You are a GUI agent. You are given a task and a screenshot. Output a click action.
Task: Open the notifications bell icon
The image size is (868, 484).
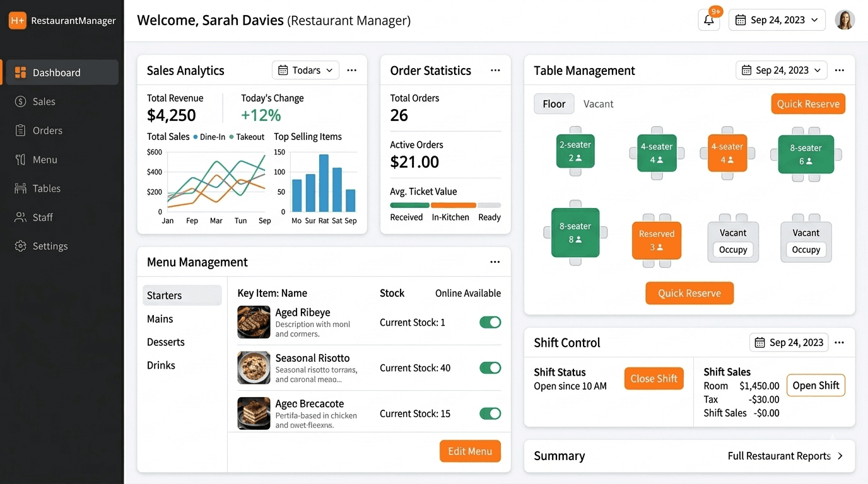point(708,20)
